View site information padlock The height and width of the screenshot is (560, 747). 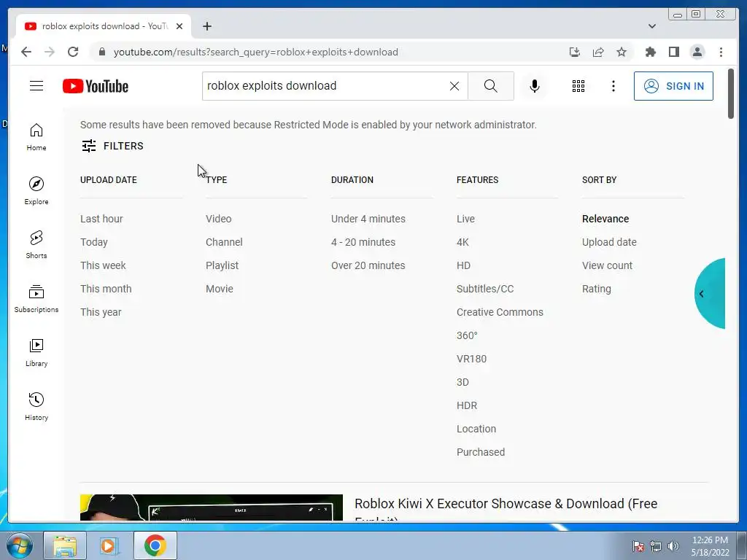(x=102, y=52)
